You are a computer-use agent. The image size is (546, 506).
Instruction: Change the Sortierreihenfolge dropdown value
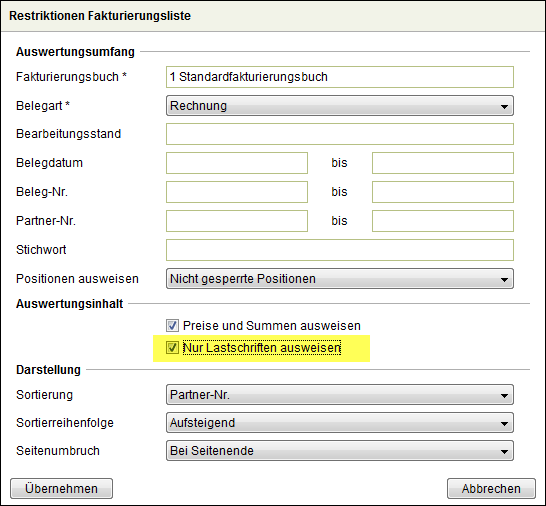[340, 423]
